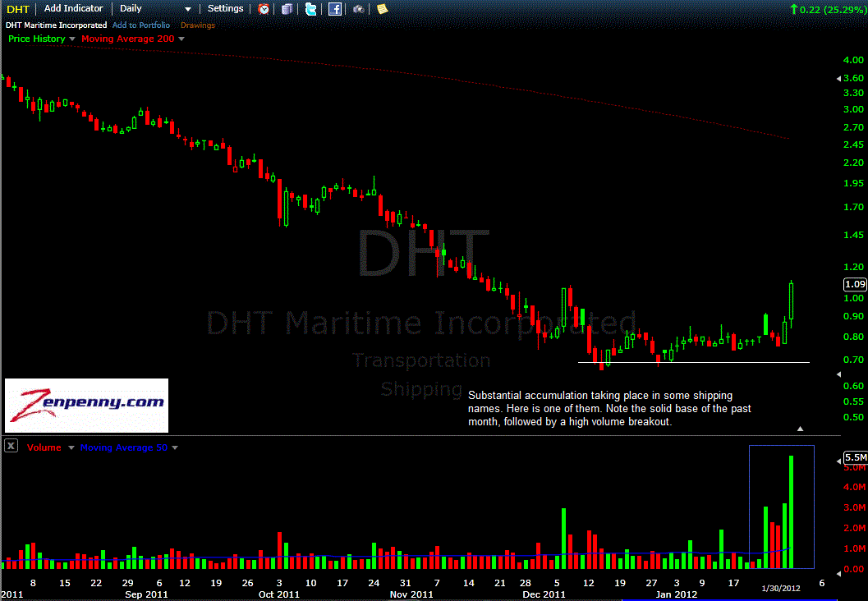The image size is (868, 601).
Task: Click the current price tag 1.09
Action: (x=855, y=284)
